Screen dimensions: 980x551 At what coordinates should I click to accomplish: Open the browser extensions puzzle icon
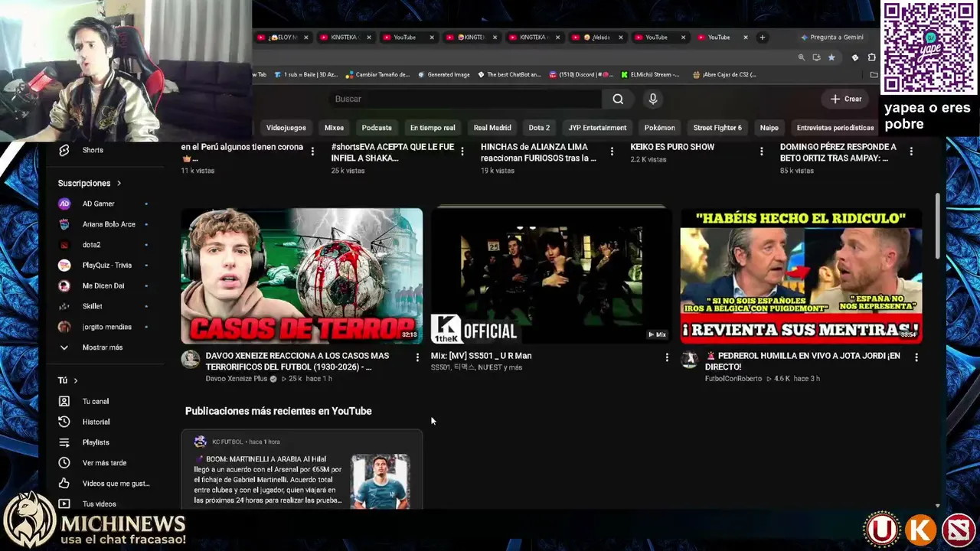tap(872, 57)
